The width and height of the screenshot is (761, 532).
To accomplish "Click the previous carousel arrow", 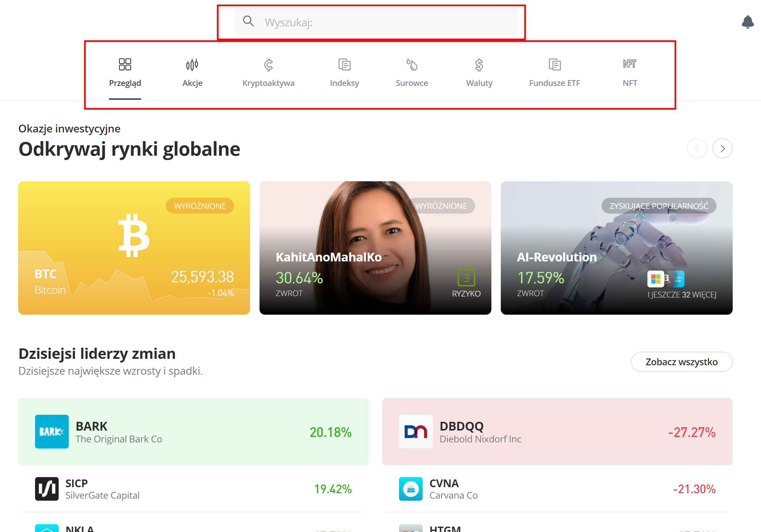I will [x=697, y=148].
